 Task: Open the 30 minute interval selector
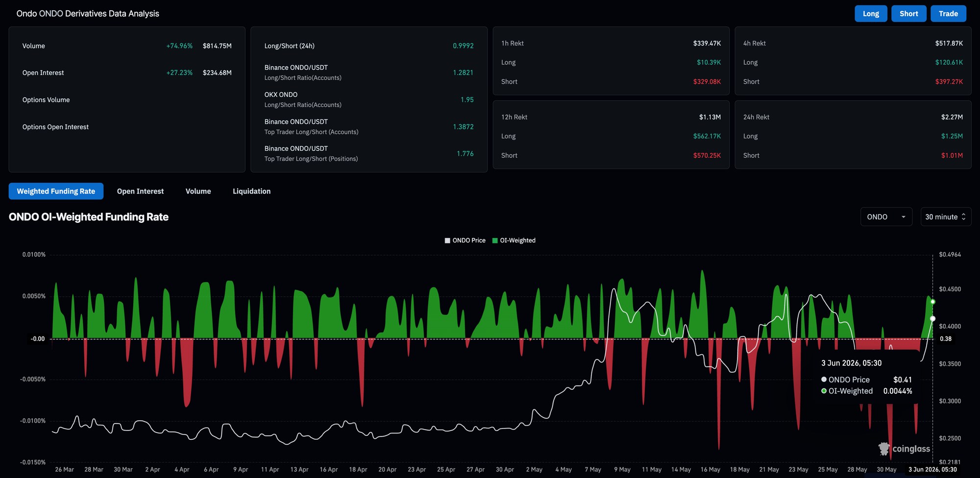click(x=946, y=217)
